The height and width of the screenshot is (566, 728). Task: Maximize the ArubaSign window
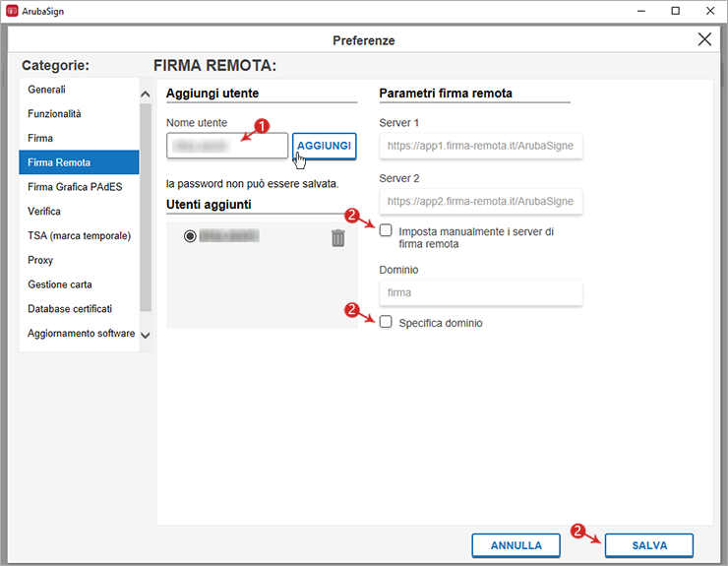click(676, 11)
